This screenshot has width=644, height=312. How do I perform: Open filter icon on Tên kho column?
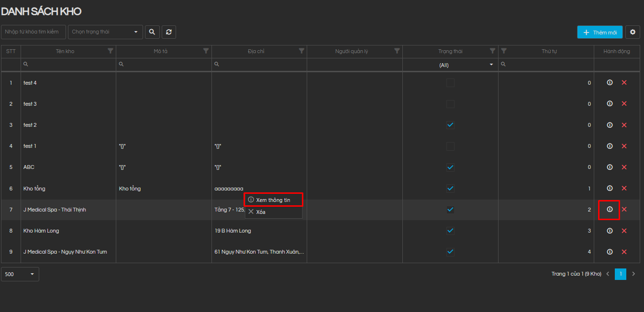(x=111, y=51)
